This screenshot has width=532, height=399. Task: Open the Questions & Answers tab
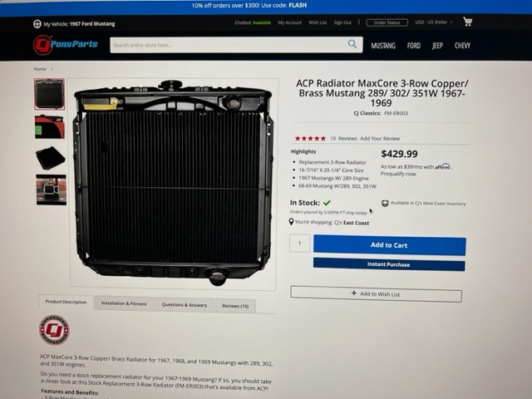tap(185, 305)
